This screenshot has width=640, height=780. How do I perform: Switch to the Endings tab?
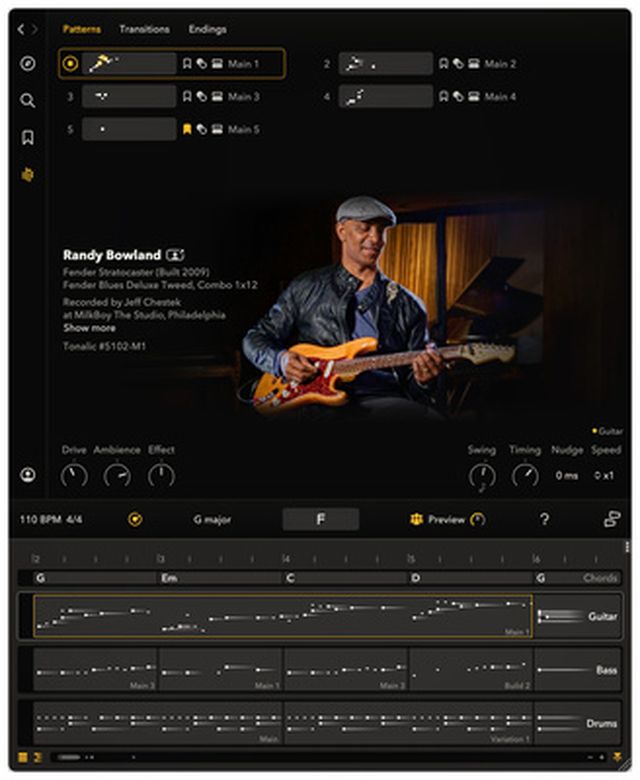tap(207, 29)
